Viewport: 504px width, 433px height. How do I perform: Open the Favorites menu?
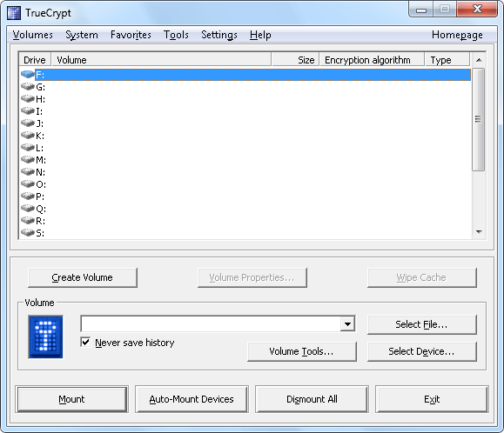131,35
